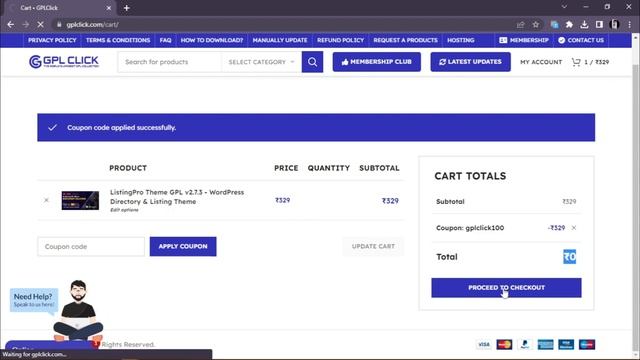Bookmark this page with the star
Screen dimensions: 640x360
[x=536, y=24]
